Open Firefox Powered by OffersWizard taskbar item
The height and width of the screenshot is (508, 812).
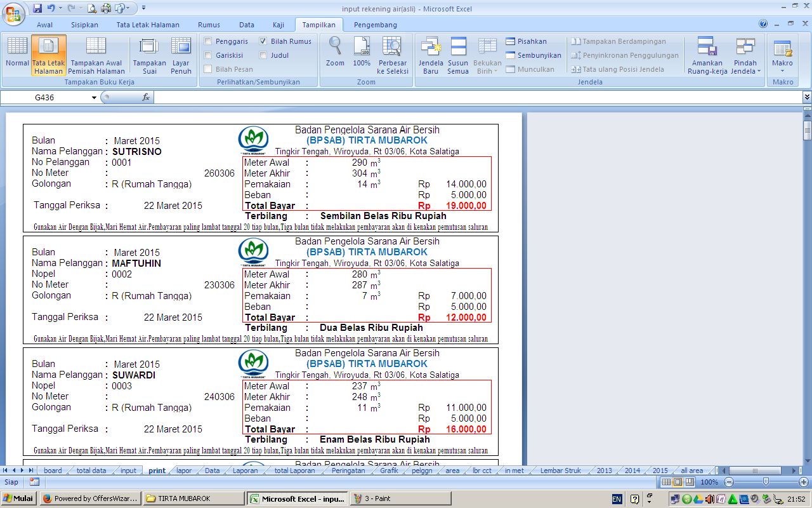pos(90,498)
